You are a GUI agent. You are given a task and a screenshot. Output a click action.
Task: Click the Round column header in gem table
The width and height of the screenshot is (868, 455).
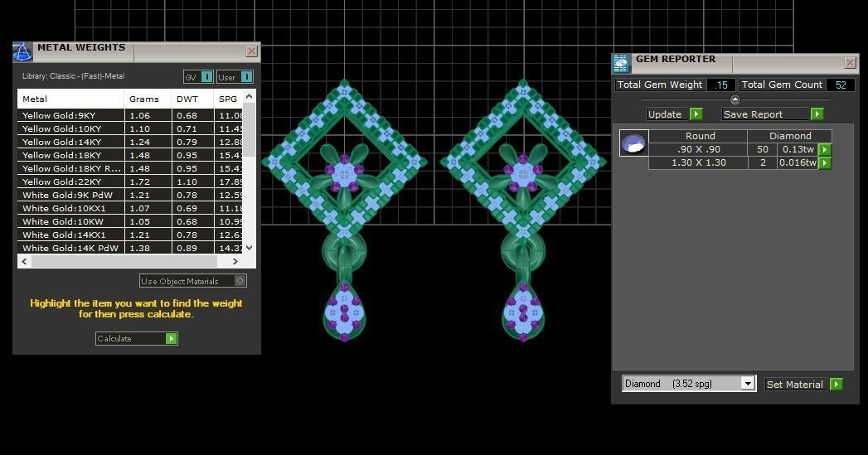pyautogui.click(x=698, y=136)
